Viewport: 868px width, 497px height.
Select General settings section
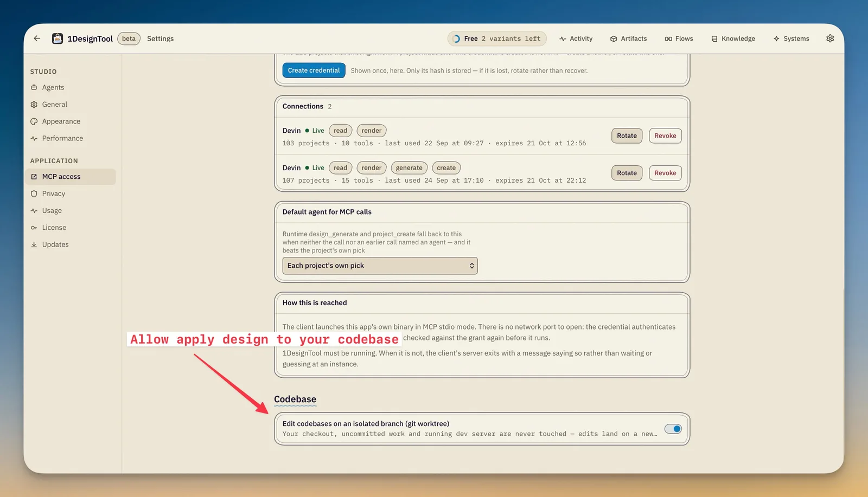tap(71, 105)
